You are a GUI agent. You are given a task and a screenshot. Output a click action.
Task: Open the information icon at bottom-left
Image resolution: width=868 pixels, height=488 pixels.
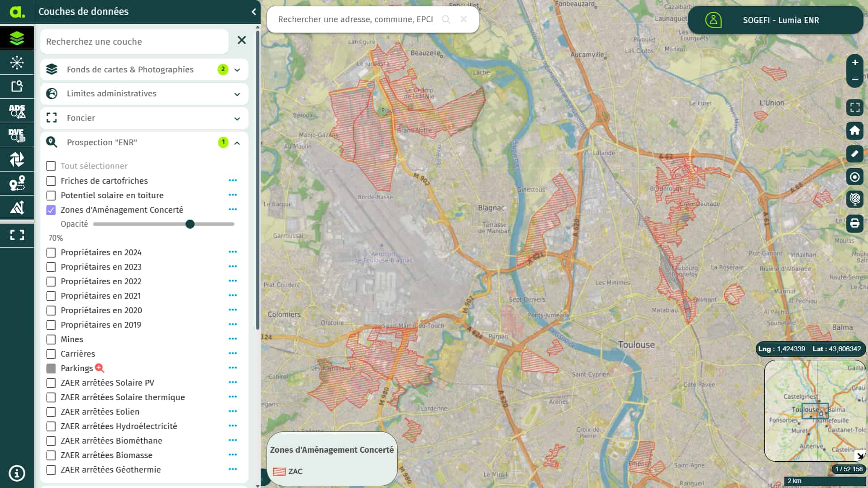click(17, 474)
